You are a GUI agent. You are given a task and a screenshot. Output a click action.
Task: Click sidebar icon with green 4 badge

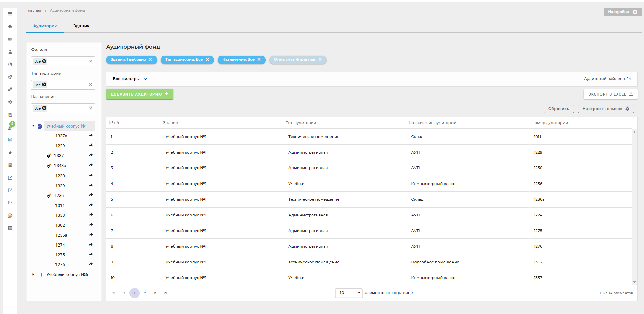(11, 126)
